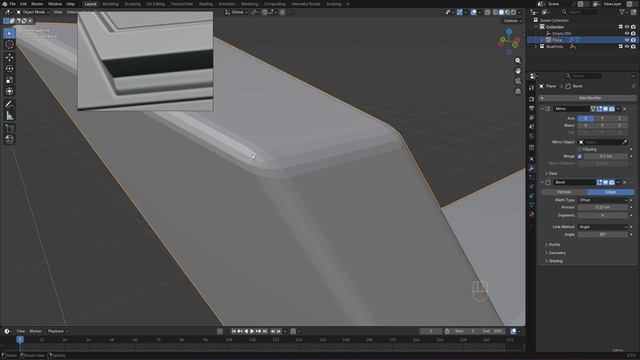Switch to material preview shading
This screenshot has height=360, width=640.
[507, 12]
